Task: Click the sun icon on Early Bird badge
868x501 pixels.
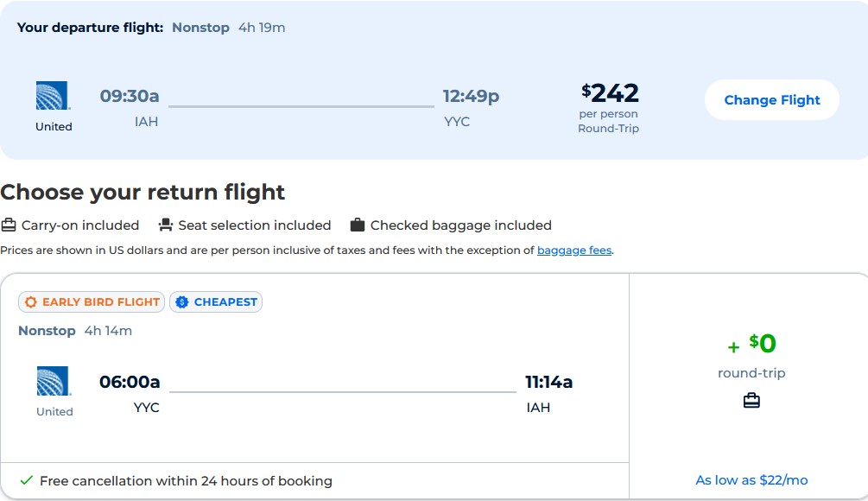Action: tap(31, 301)
